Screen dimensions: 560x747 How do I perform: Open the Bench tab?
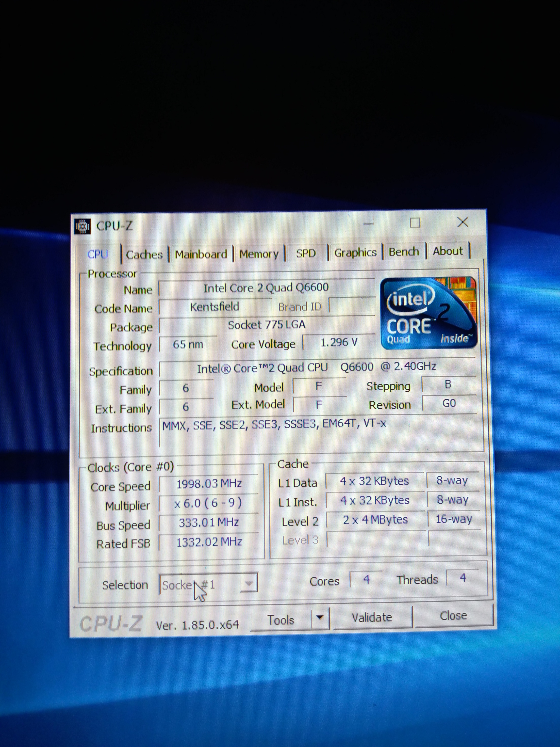tap(404, 252)
